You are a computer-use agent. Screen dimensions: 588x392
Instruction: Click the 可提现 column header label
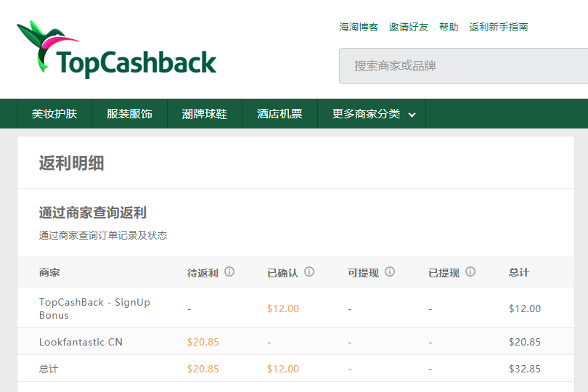[363, 273]
